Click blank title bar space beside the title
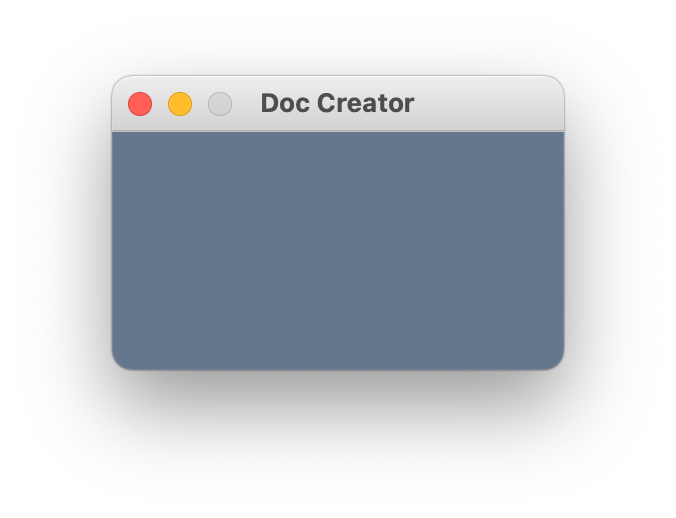The width and height of the screenshot is (676, 518). pyautogui.click(x=487, y=103)
